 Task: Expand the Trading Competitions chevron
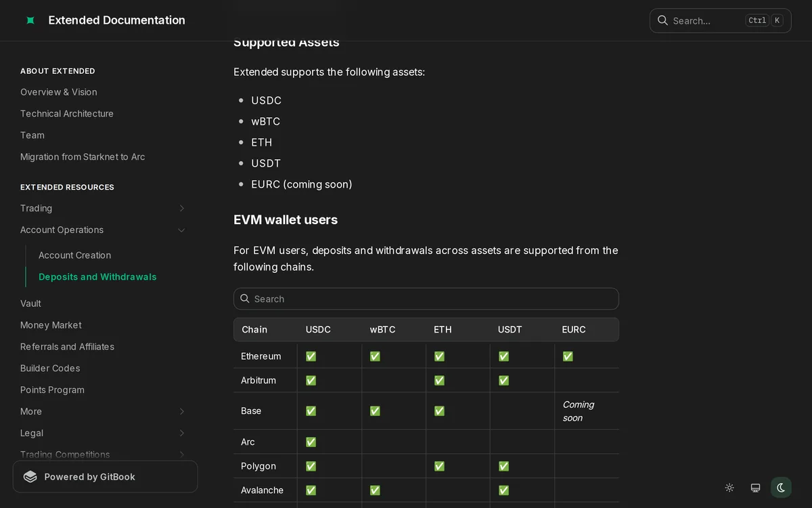tap(181, 454)
